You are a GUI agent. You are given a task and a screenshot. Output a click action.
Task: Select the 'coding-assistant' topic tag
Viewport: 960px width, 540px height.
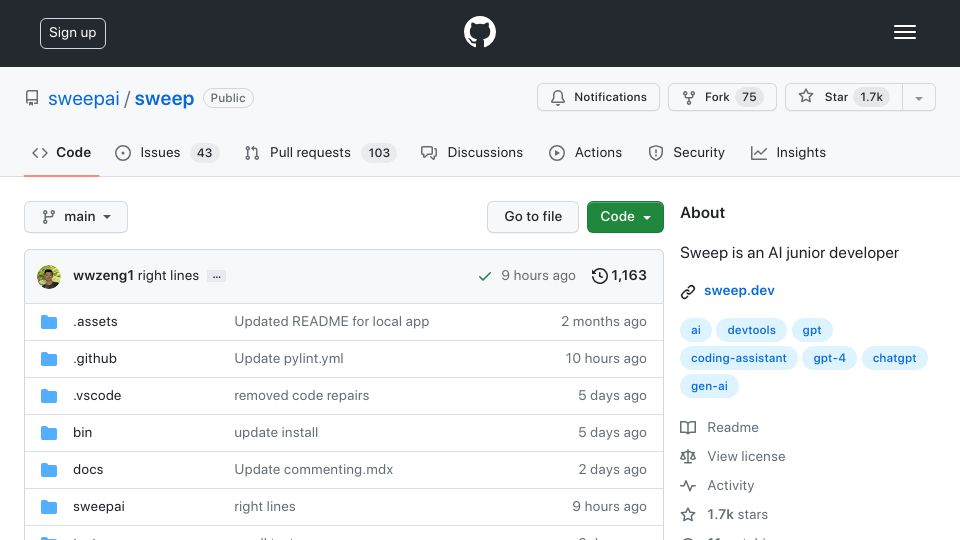(x=738, y=358)
